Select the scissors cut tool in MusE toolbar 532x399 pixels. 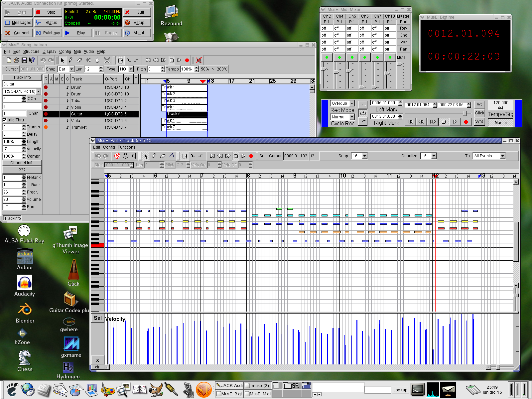(x=88, y=60)
